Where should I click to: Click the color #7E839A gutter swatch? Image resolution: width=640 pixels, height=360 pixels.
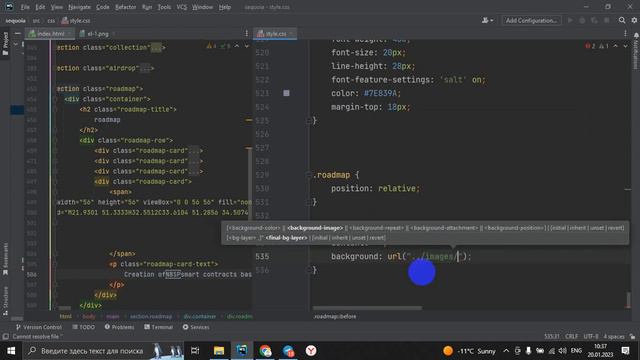[287, 93]
